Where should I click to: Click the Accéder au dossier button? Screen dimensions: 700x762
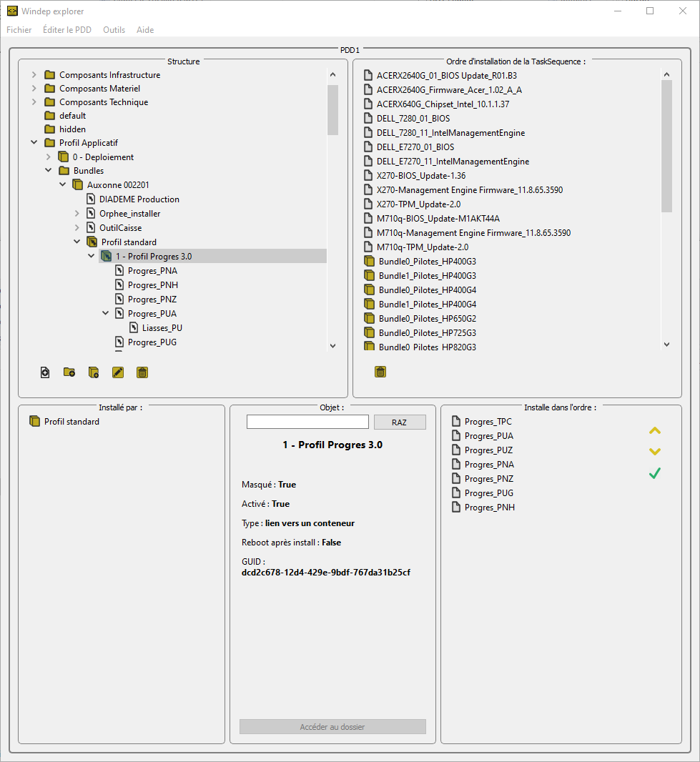click(x=332, y=726)
